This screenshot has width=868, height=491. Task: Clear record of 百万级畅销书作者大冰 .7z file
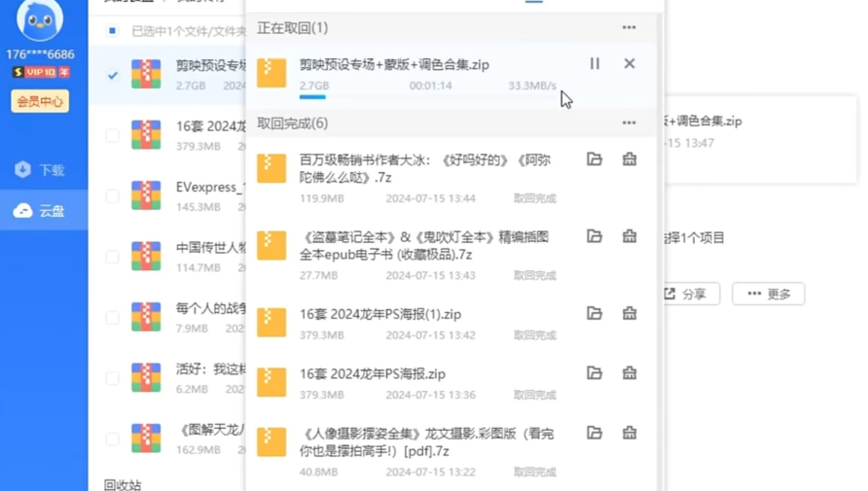630,159
